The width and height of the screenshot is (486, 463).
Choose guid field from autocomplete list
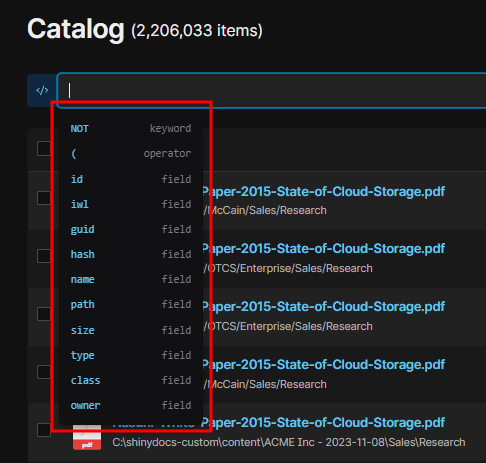131,229
